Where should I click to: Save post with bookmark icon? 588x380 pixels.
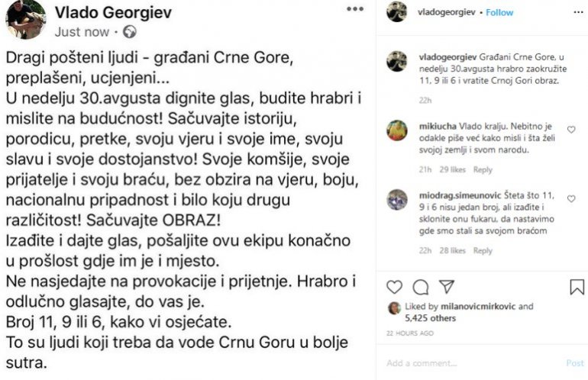(x=577, y=287)
